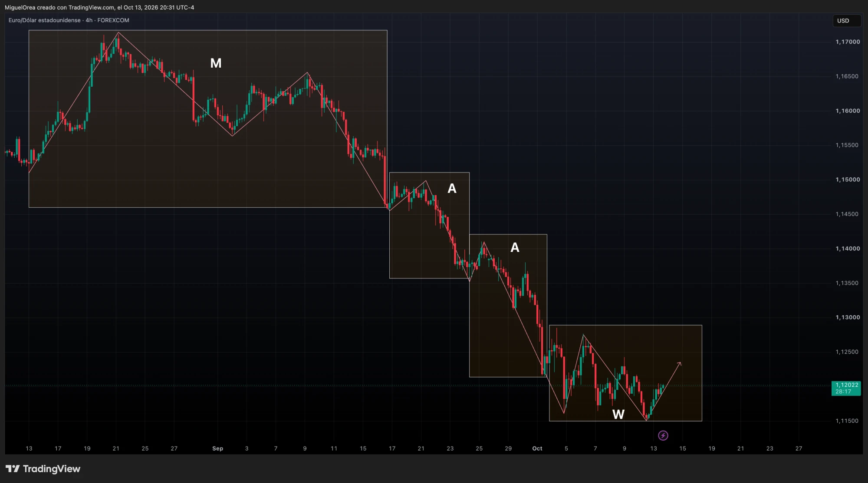Click the 1,15000 price axis label
The image size is (868, 483).
[x=848, y=179]
